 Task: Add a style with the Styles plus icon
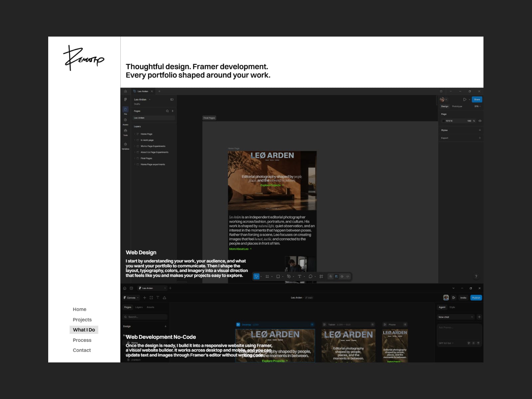point(479,130)
